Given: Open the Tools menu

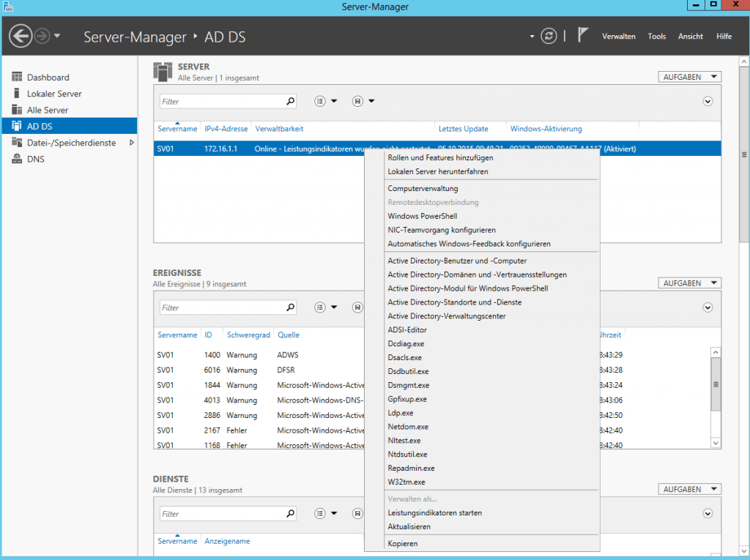Looking at the screenshot, I should point(656,36).
